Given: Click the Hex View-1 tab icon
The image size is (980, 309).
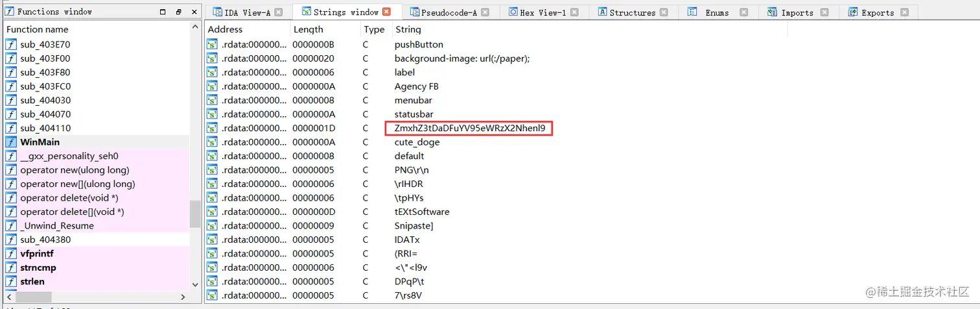Looking at the screenshot, I should (x=513, y=12).
